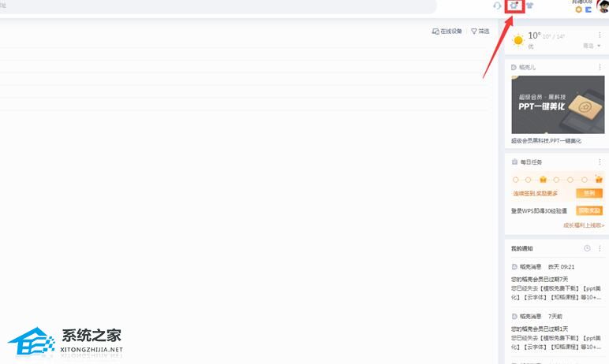Viewport: 609px width, 364px height.
Task: Open the skin T-shirt icon
Action: coord(530,6)
